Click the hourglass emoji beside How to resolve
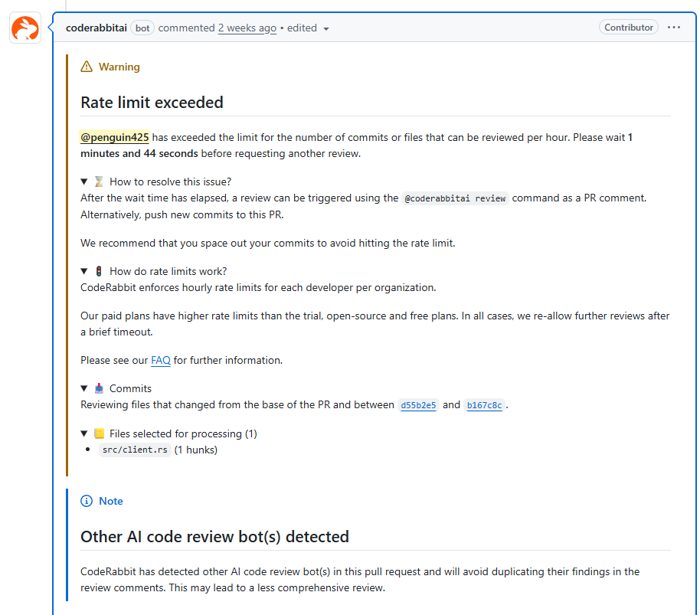The height and width of the screenshot is (615, 700). pyautogui.click(x=99, y=182)
